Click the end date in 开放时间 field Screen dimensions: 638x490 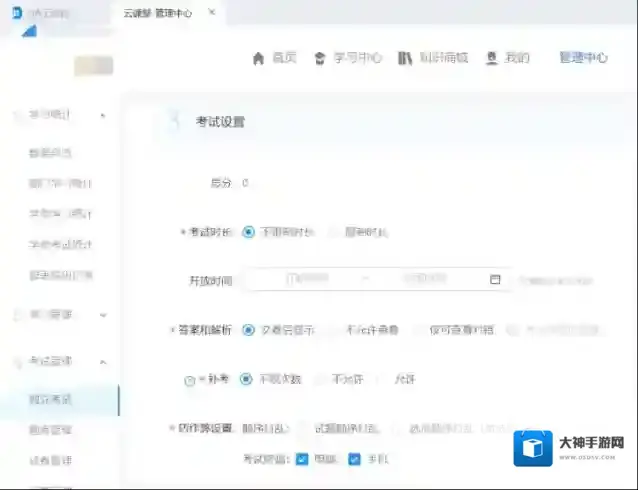coord(425,279)
